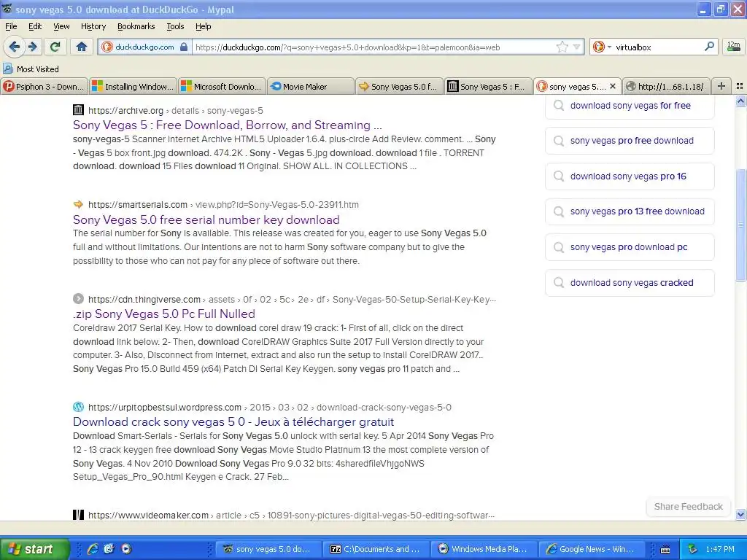Search 'download sony vegas pro 16' suggestion

point(630,176)
